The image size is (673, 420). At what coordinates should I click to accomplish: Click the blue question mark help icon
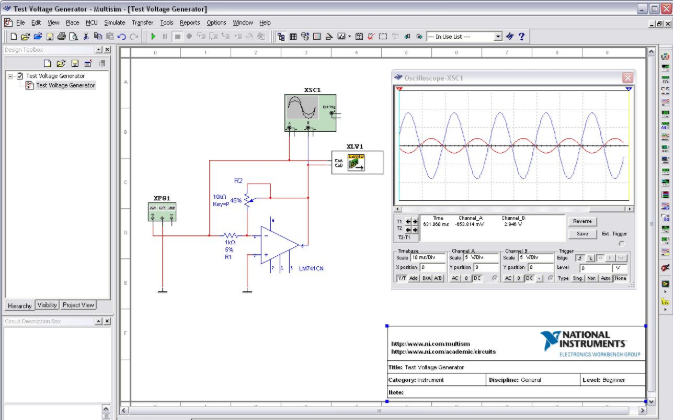(x=521, y=37)
